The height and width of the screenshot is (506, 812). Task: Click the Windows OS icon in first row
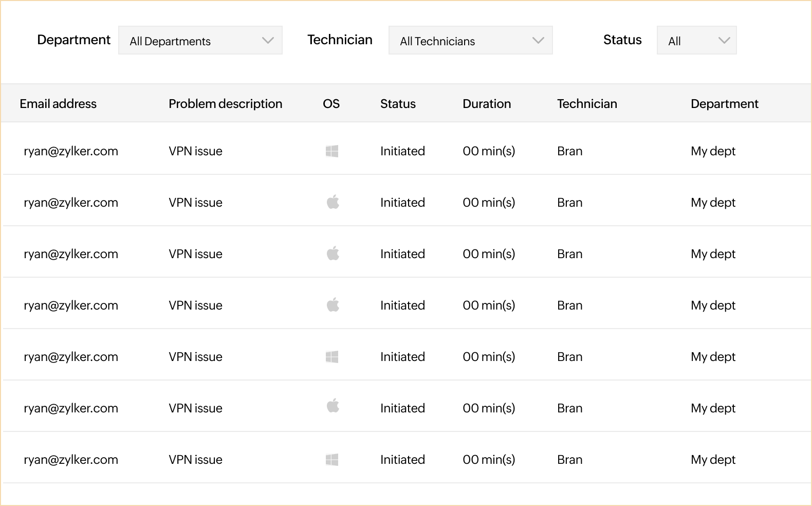tap(332, 151)
